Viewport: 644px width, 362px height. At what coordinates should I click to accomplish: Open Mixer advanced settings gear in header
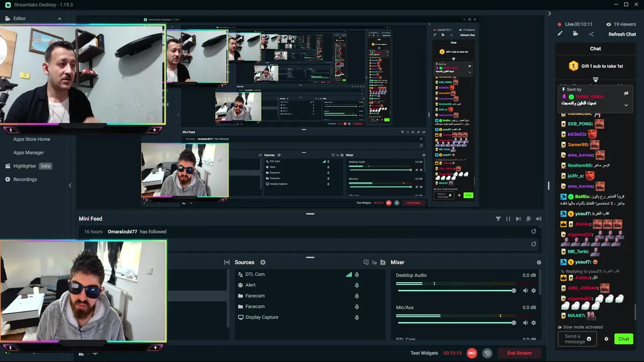(x=539, y=262)
